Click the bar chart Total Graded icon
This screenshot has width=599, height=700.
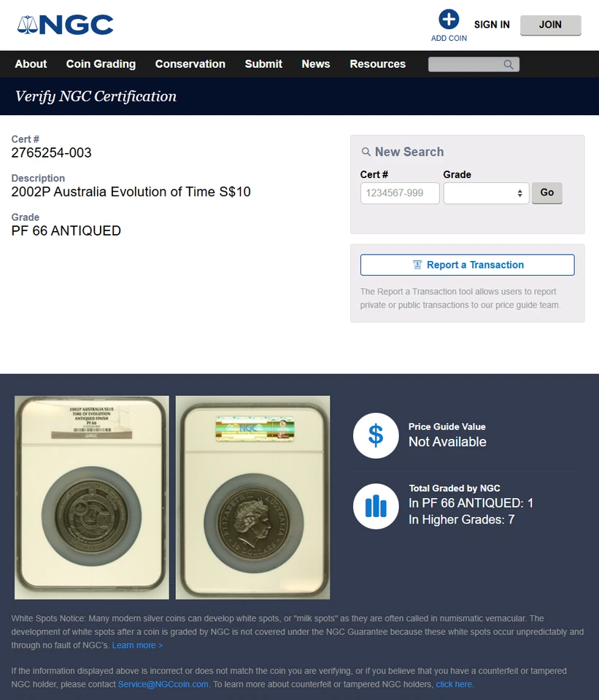(376, 506)
